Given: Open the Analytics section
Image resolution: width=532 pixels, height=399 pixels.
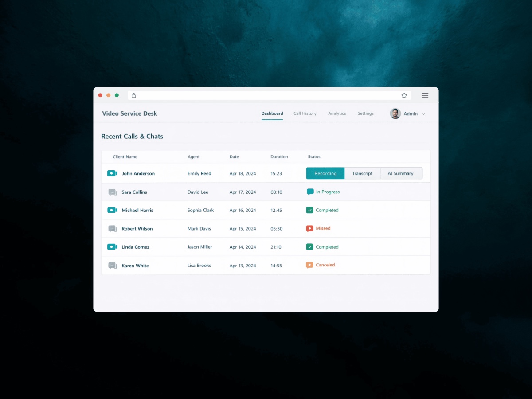Looking at the screenshot, I should click(337, 113).
